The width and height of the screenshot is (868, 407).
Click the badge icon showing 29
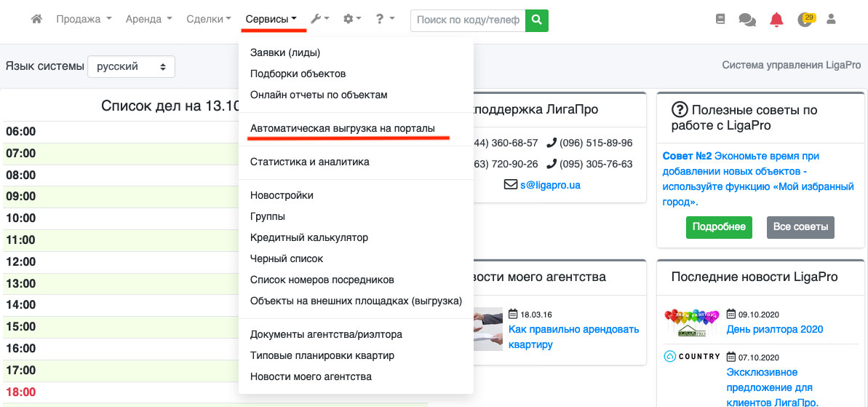coord(805,20)
